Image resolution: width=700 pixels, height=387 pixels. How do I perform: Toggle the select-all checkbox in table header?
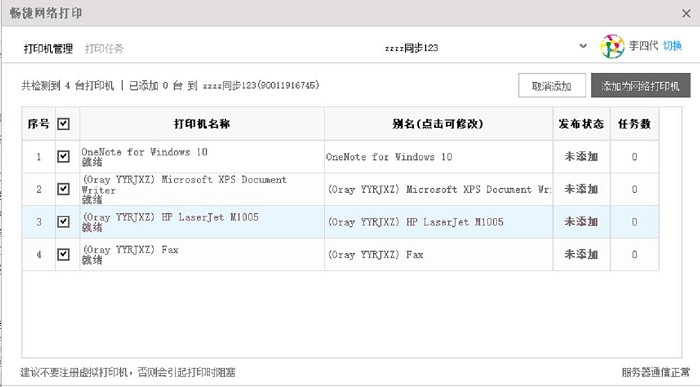[x=63, y=124]
